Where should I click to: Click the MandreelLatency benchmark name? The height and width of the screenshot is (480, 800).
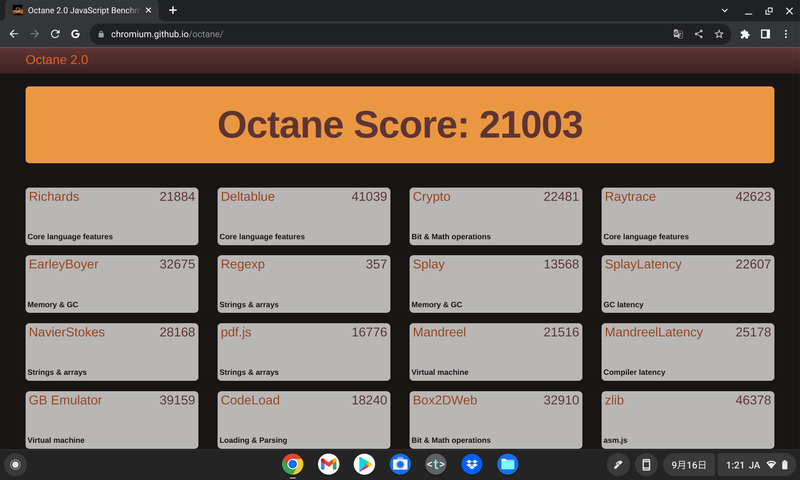(654, 333)
